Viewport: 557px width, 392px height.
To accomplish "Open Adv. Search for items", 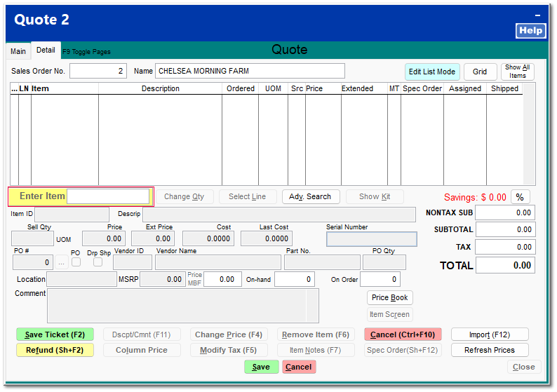I will (x=311, y=197).
